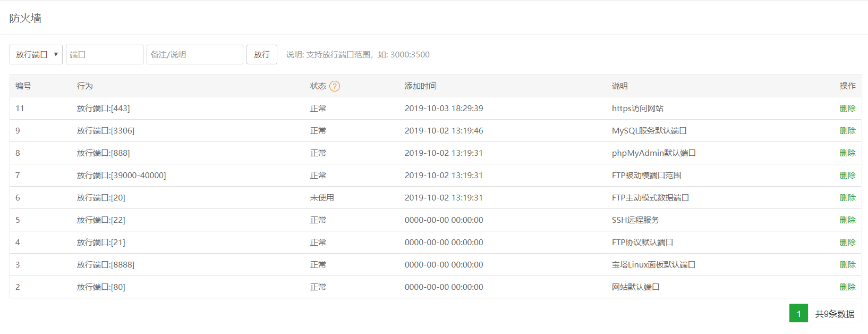Select the 放行端口:[888] cell
The width and height of the screenshot is (868, 334).
[103, 153]
